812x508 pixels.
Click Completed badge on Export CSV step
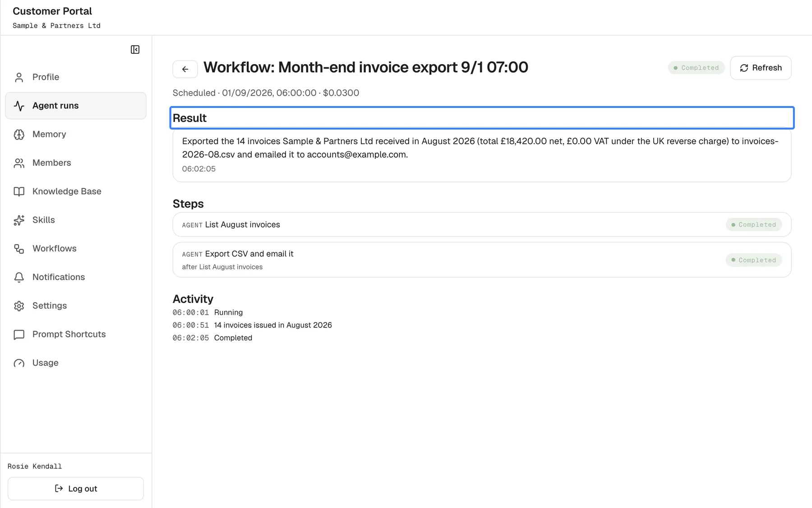pos(753,260)
